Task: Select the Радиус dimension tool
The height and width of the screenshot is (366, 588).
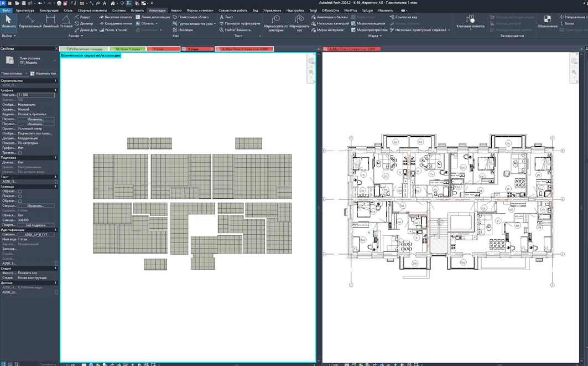Action: pyautogui.click(x=83, y=17)
